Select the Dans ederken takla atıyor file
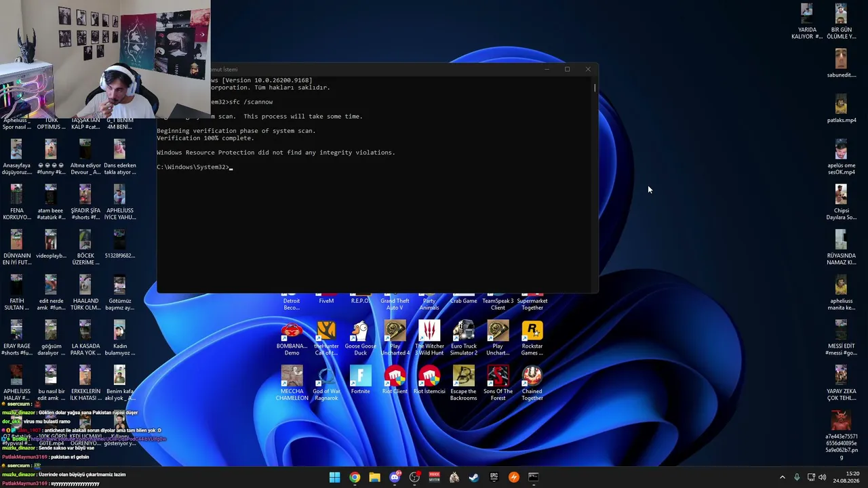The image size is (868, 488). pos(119,158)
